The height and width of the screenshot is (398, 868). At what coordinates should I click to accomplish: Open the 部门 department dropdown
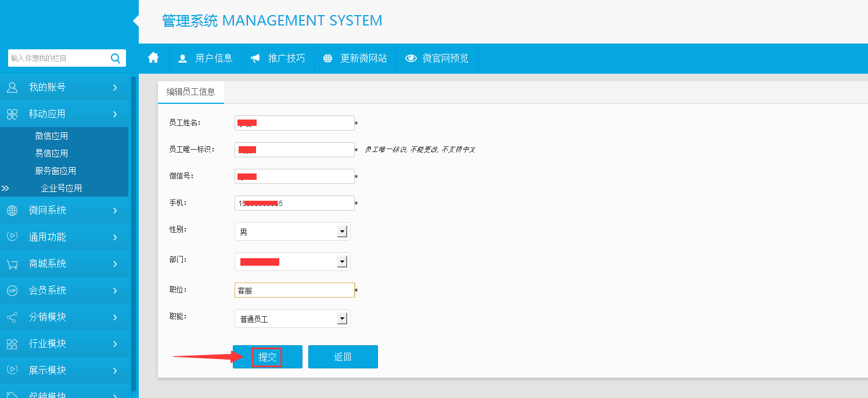pos(293,262)
